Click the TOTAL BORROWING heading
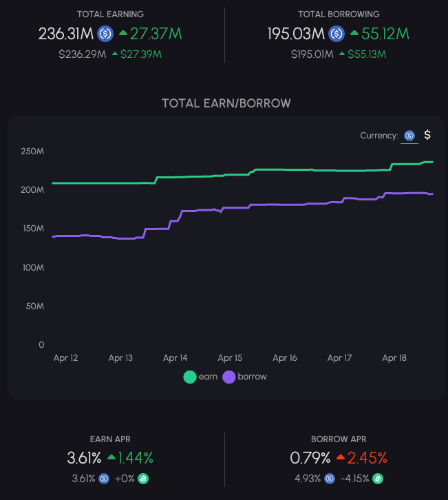Image resolution: width=448 pixels, height=500 pixels. 339,14
